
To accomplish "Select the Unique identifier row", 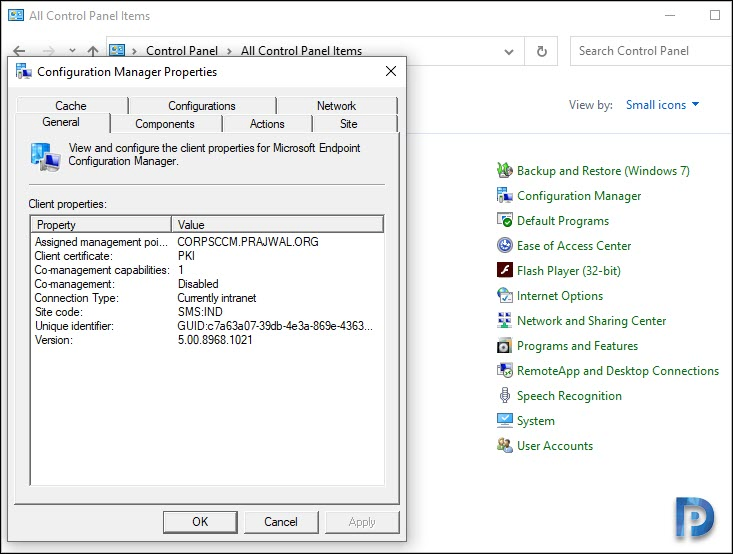I will click(x=207, y=326).
